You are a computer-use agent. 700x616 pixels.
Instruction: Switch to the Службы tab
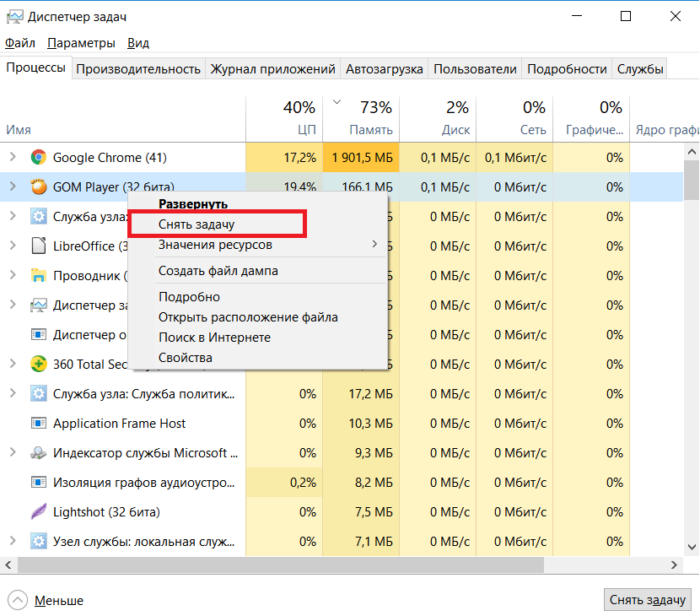[x=640, y=69]
